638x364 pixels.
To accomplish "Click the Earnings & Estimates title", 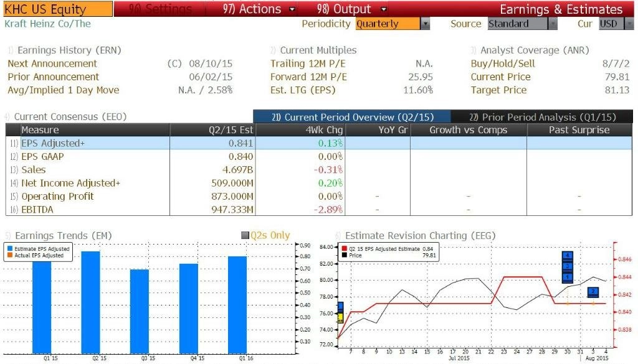I will click(561, 9).
